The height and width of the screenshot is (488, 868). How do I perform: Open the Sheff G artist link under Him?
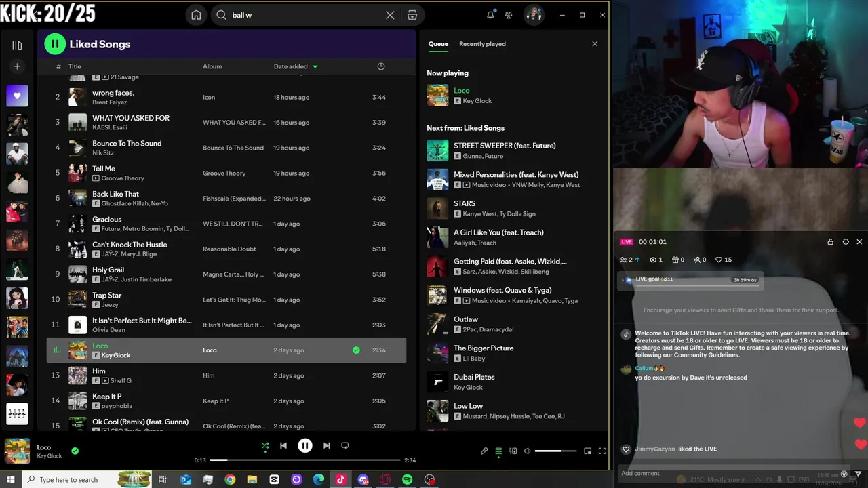point(121,381)
